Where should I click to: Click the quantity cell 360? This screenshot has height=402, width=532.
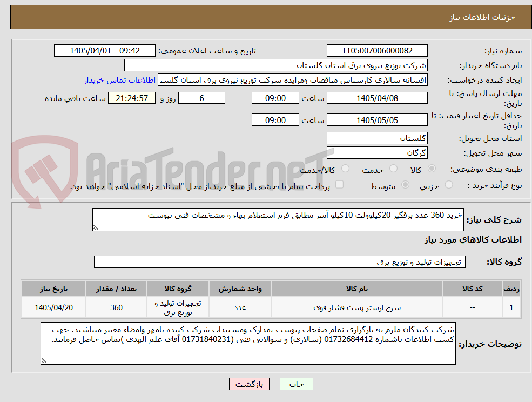pyautogui.click(x=116, y=307)
